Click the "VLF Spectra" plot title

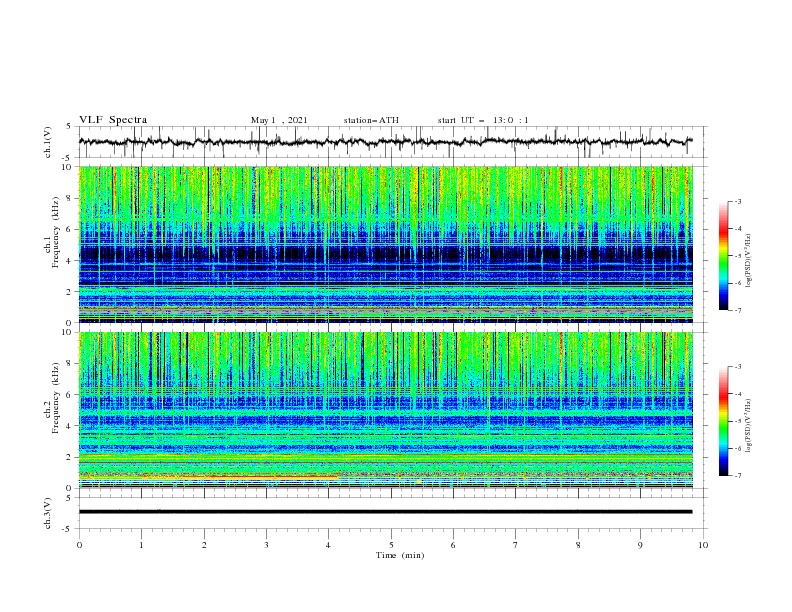click(113, 120)
